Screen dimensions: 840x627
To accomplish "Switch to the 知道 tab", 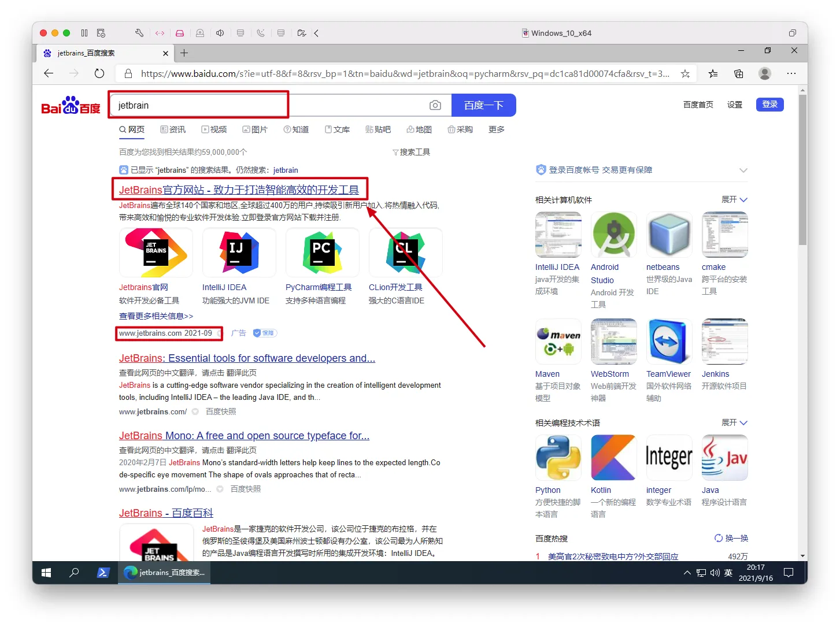I will (296, 129).
